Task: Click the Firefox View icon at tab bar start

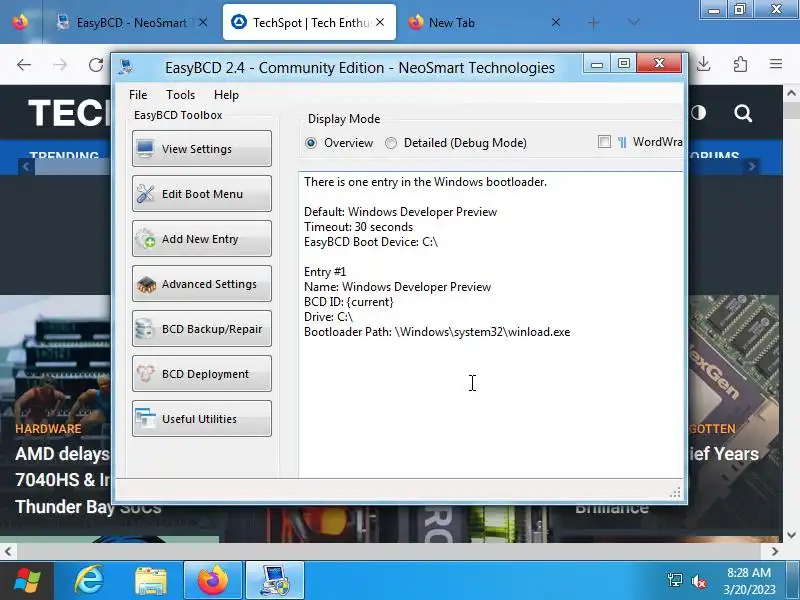Action: [x=20, y=22]
